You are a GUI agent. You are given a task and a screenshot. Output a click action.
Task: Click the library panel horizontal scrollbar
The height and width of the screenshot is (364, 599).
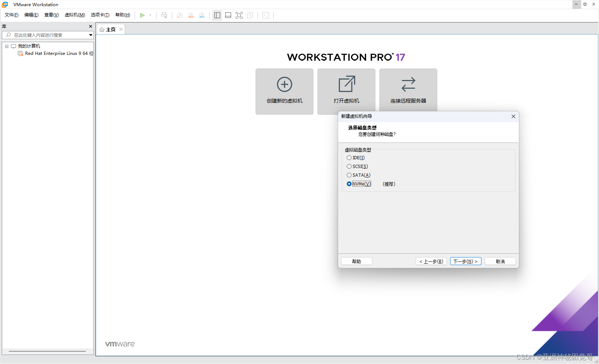point(47,351)
